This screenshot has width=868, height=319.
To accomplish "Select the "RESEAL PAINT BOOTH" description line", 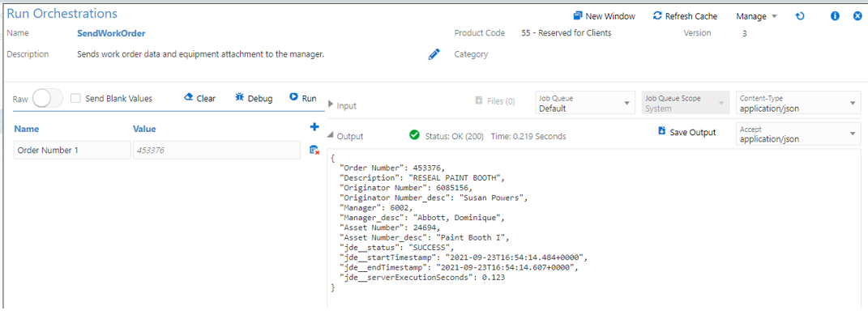I will click(x=421, y=177).
